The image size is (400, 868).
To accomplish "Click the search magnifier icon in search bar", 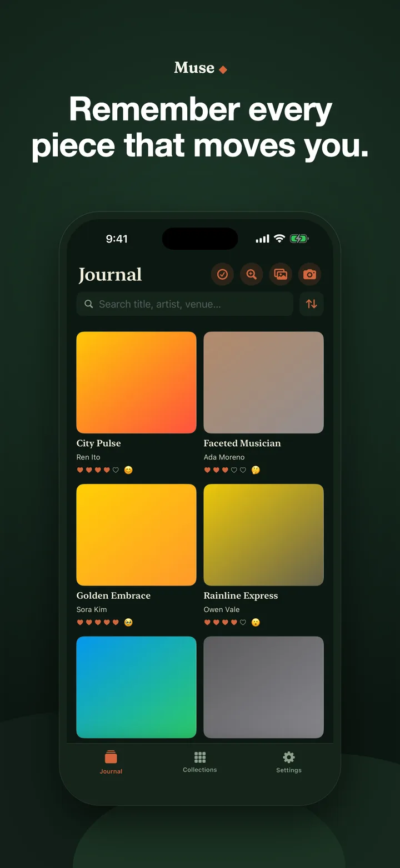I will [x=88, y=304].
